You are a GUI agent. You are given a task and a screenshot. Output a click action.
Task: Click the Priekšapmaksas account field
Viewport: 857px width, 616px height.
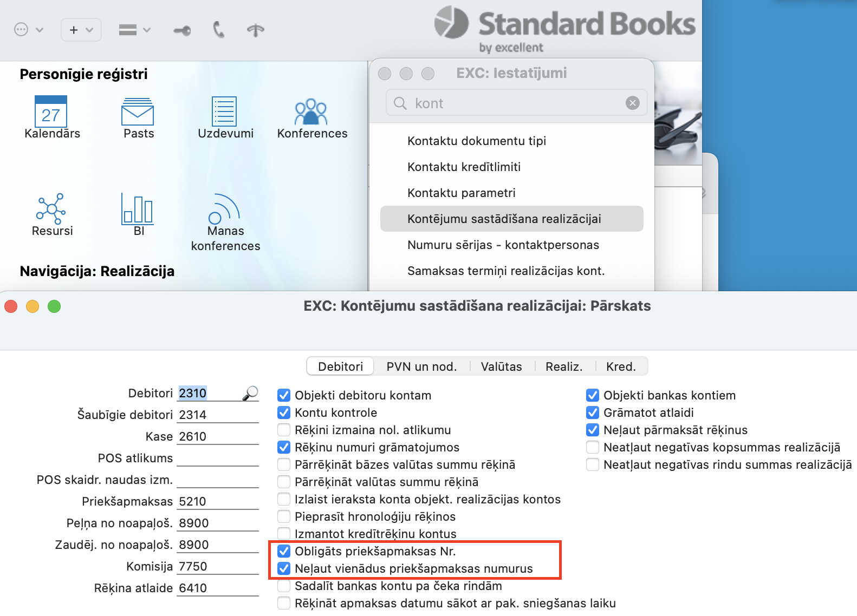[x=217, y=501]
